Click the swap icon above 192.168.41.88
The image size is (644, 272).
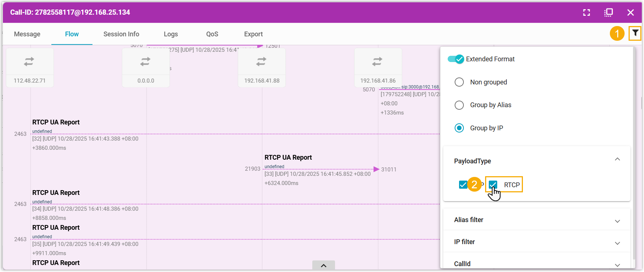tap(261, 62)
